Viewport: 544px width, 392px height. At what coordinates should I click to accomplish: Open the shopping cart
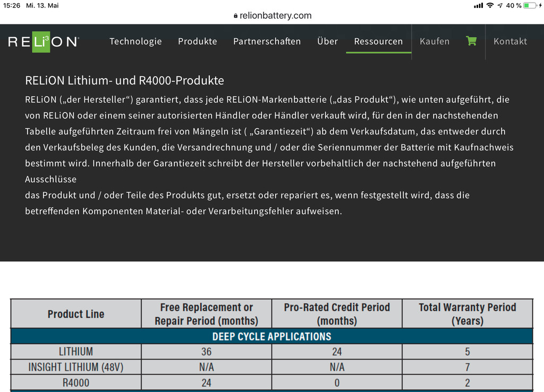pos(471,41)
